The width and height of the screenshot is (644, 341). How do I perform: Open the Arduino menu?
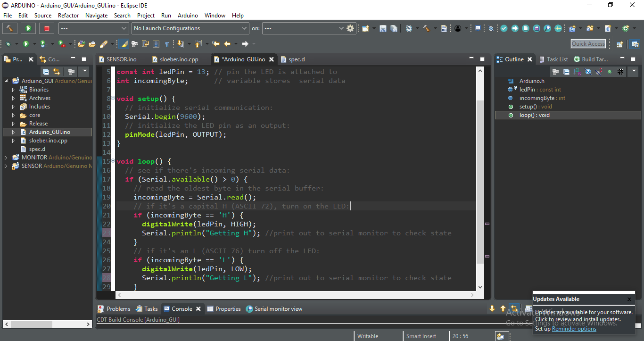[x=188, y=16]
